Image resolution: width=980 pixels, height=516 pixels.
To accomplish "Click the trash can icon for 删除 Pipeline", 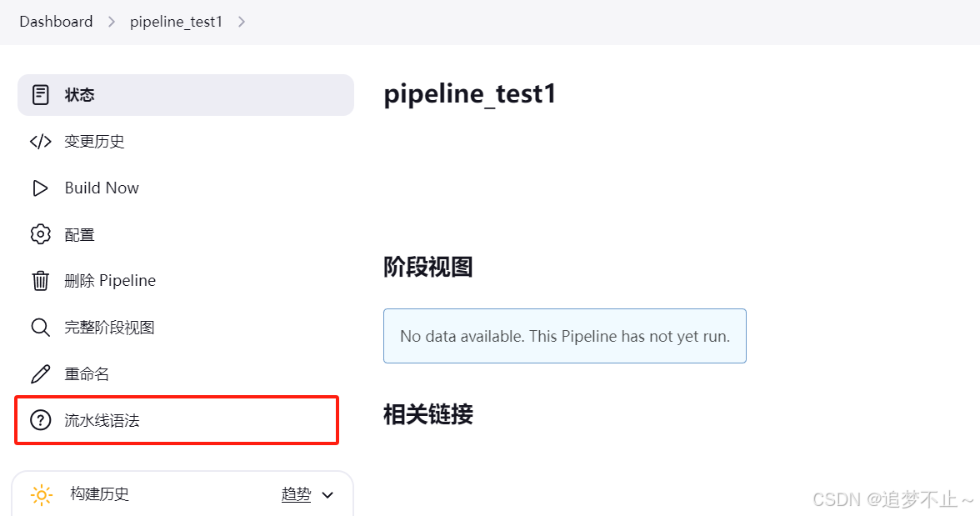I will pos(41,281).
